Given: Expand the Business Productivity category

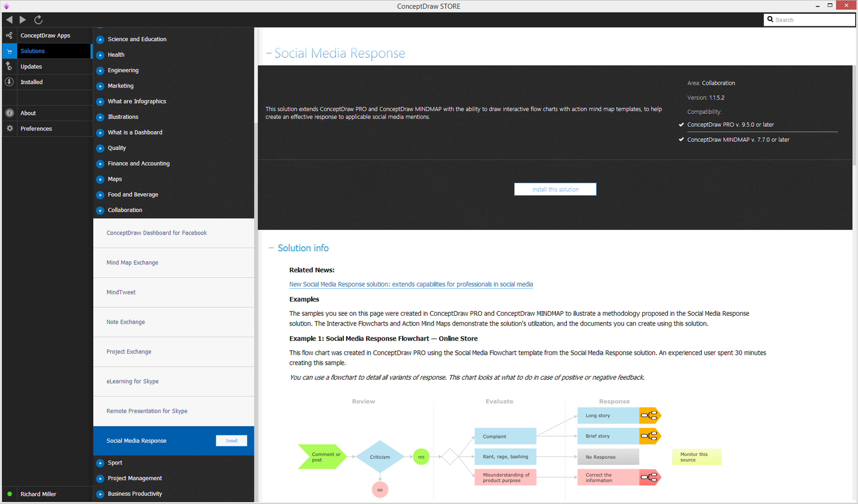Looking at the screenshot, I should coord(100,494).
